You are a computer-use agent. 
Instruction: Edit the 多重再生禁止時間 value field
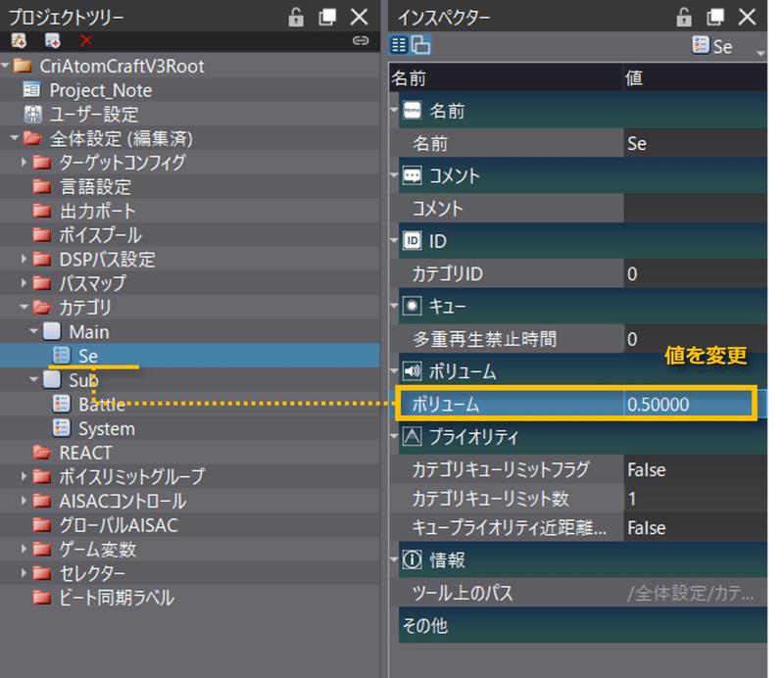click(x=695, y=338)
